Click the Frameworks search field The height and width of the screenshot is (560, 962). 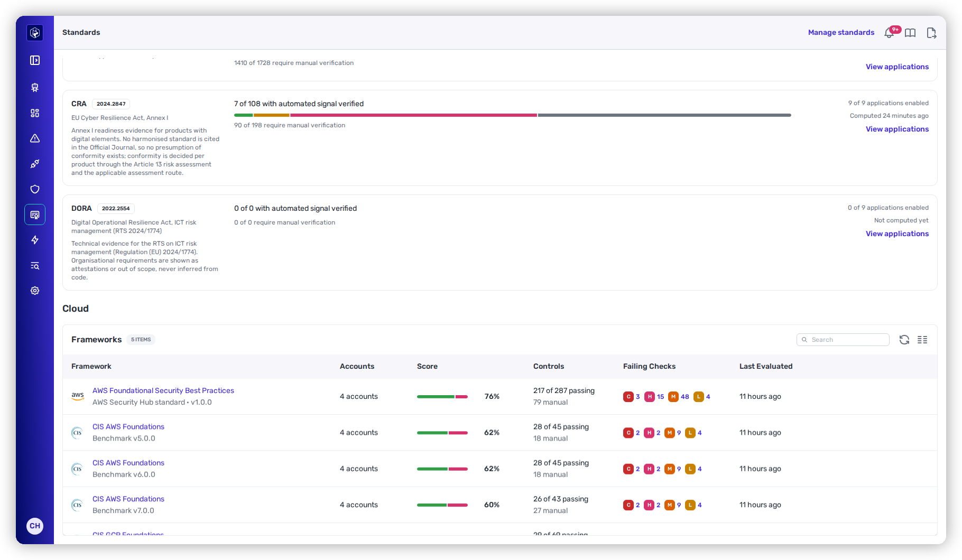click(x=843, y=340)
